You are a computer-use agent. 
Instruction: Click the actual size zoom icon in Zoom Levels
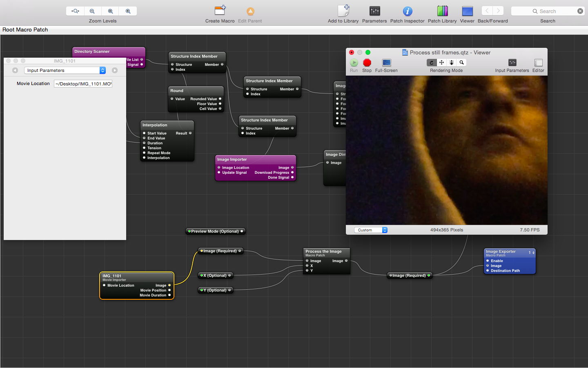click(x=110, y=11)
